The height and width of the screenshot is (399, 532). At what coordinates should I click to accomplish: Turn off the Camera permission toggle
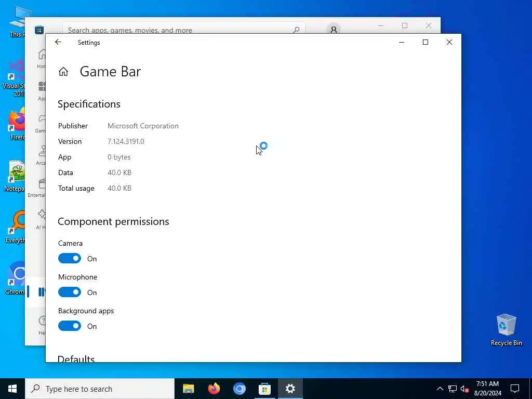tap(70, 259)
